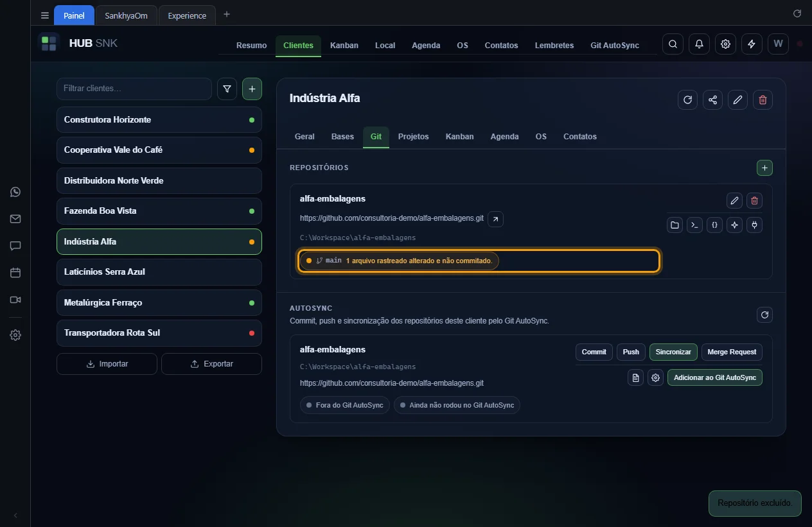Open the GitHub URL external link icon
This screenshot has width=812, height=527.
[x=495, y=220]
